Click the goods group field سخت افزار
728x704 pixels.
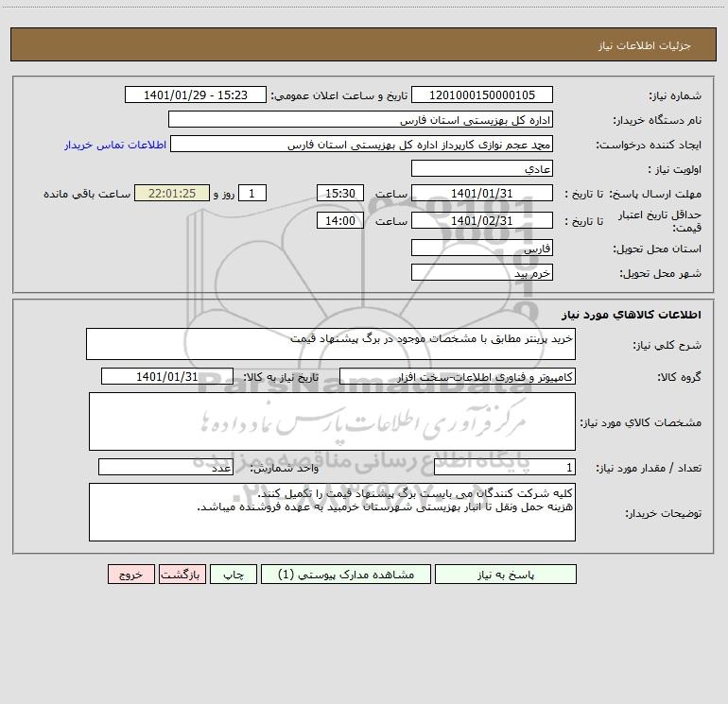[458, 376]
